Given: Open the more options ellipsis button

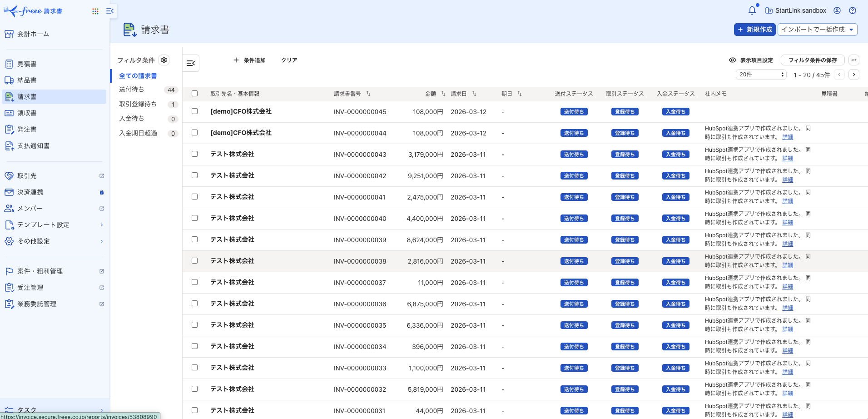Looking at the screenshot, I should pyautogui.click(x=854, y=60).
